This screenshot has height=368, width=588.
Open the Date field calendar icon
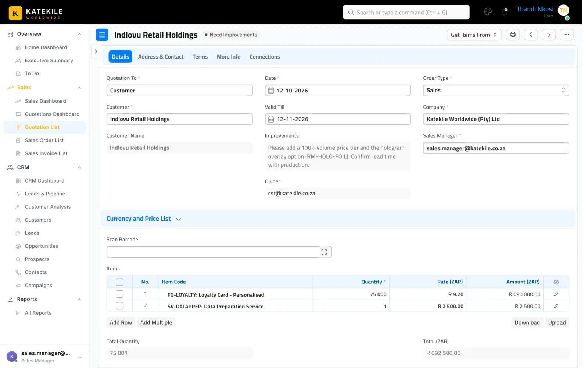271,91
